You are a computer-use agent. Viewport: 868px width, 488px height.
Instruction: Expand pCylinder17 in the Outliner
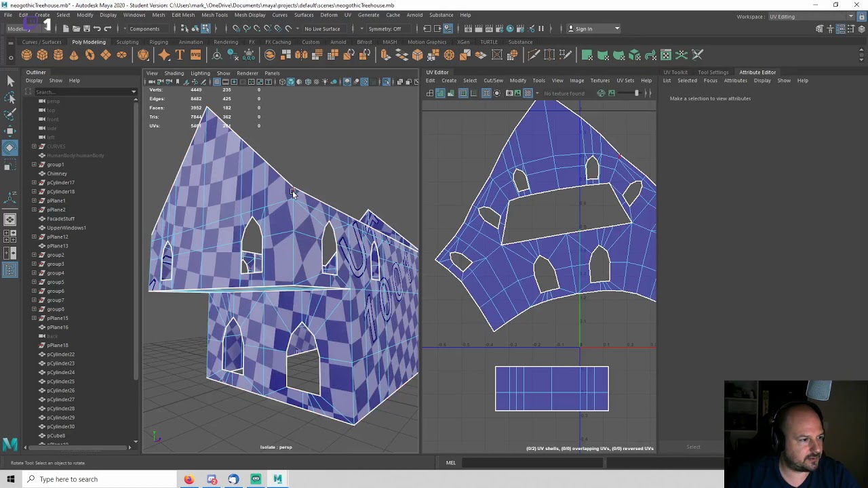pyautogui.click(x=34, y=182)
